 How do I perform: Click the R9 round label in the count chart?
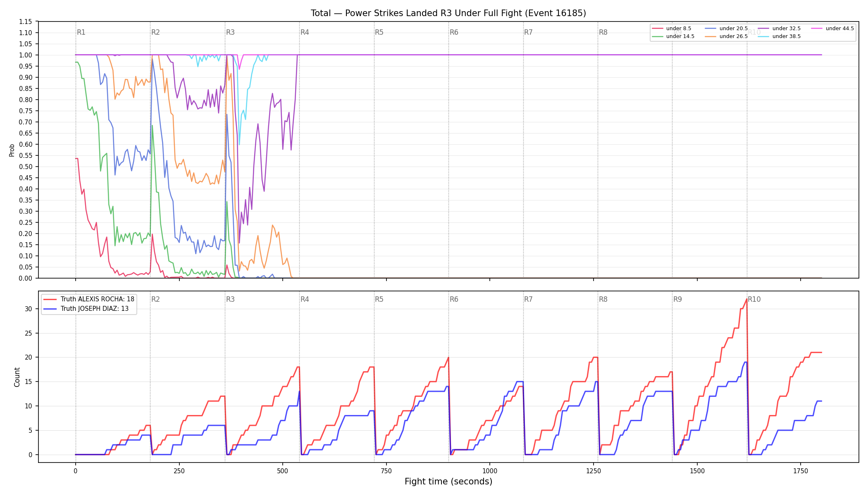click(x=677, y=299)
